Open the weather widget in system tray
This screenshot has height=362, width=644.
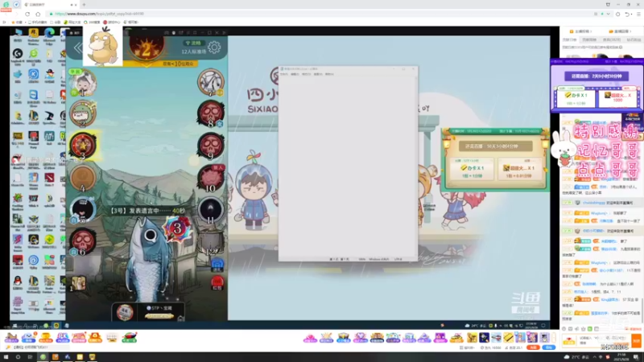point(577,357)
